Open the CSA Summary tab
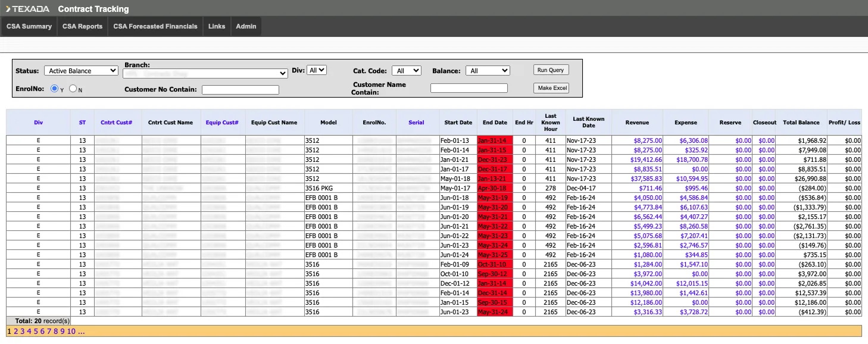This screenshot has width=868, height=344. (29, 26)
